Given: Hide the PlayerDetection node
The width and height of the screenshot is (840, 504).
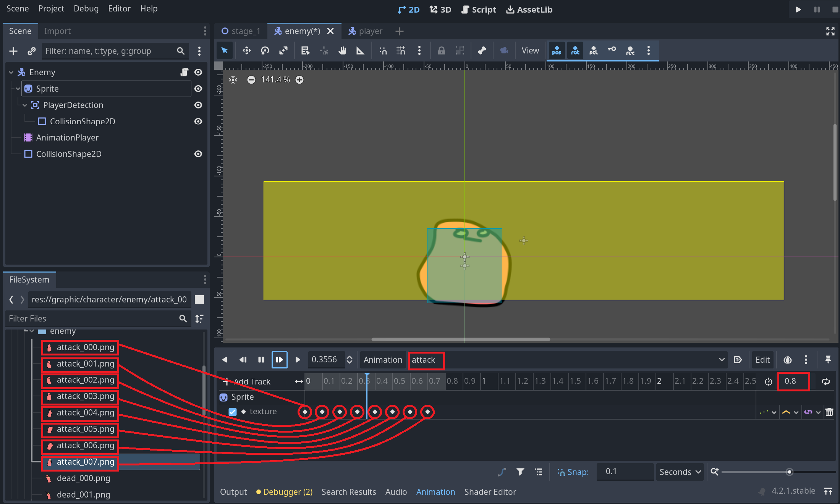Looking at the screenshot, I should point(198,105).
